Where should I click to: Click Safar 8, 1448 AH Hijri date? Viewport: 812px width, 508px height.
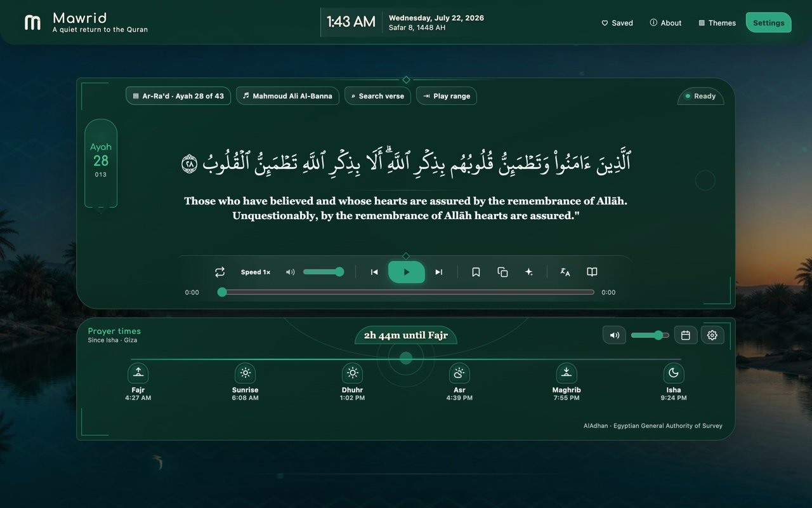pyautogui.click(x=417, y=28)
